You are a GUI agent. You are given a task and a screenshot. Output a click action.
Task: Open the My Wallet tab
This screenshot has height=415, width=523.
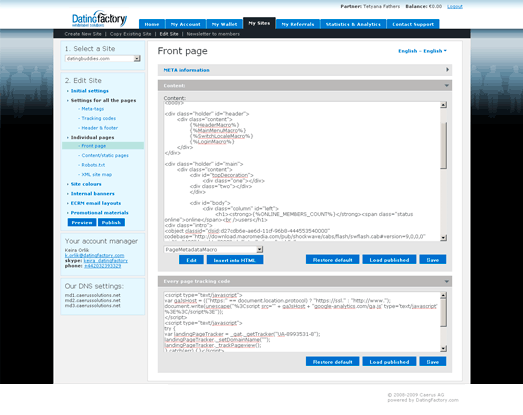224,24
